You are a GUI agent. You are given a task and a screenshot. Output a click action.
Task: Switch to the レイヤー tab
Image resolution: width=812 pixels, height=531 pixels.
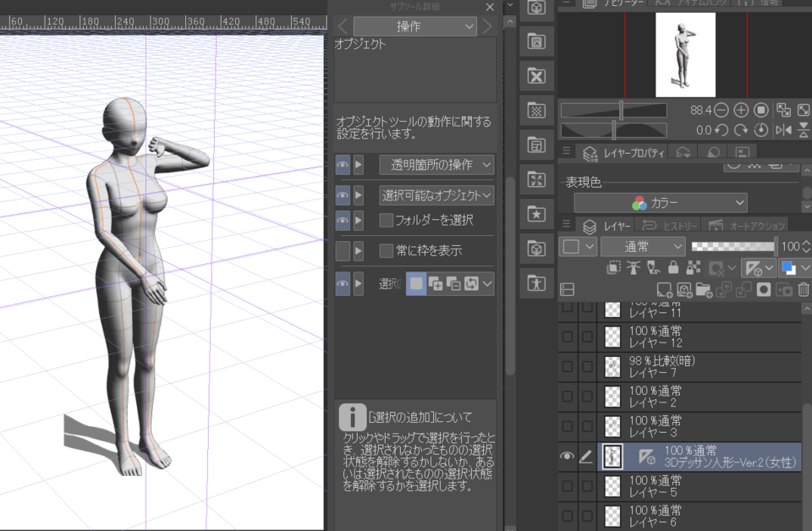coord(606,226)
